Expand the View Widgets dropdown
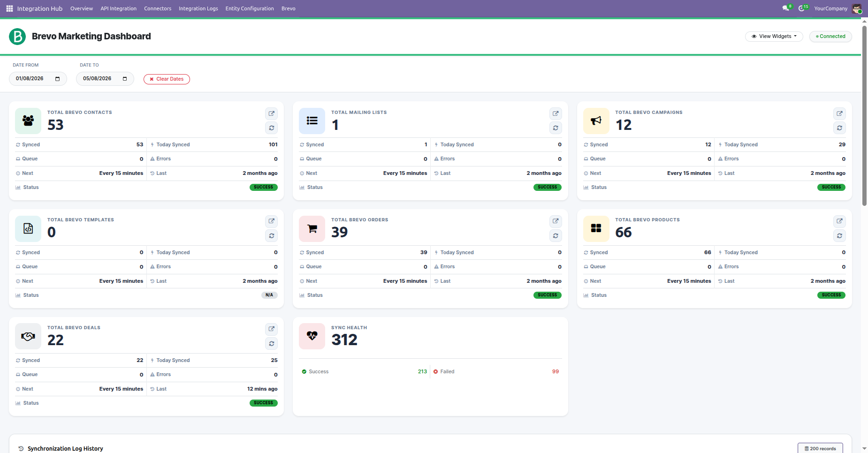 point(774,36)
